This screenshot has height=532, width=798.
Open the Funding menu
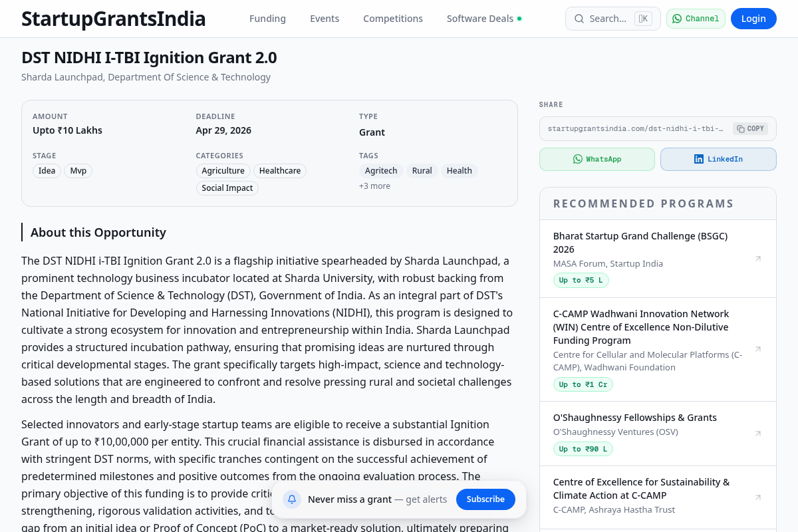267,19
